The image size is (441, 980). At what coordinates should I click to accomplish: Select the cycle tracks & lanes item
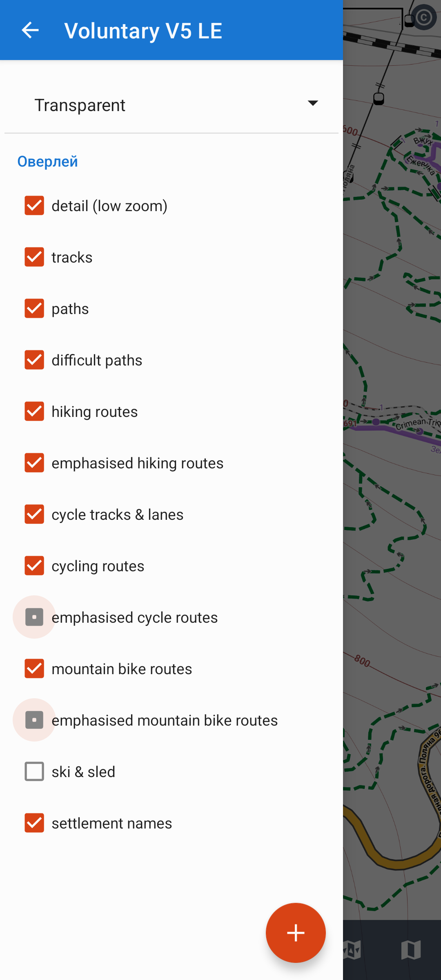(x=117, y=514)
